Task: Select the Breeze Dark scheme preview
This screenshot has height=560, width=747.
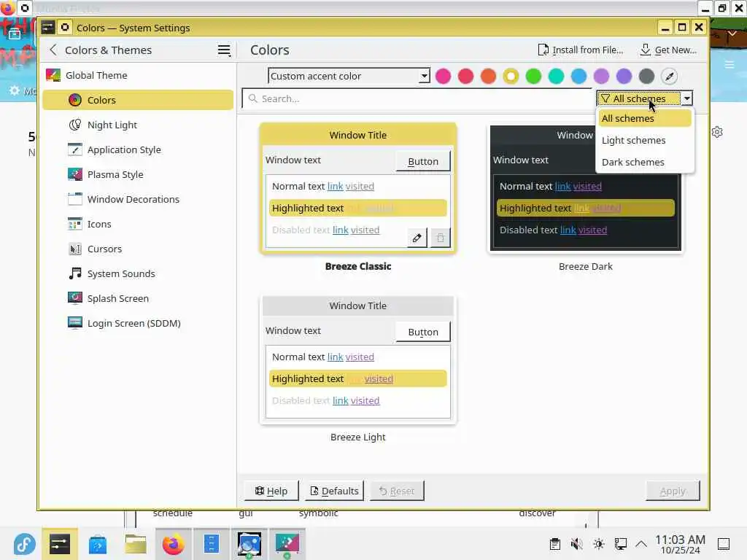Action: tap(586, 188)
